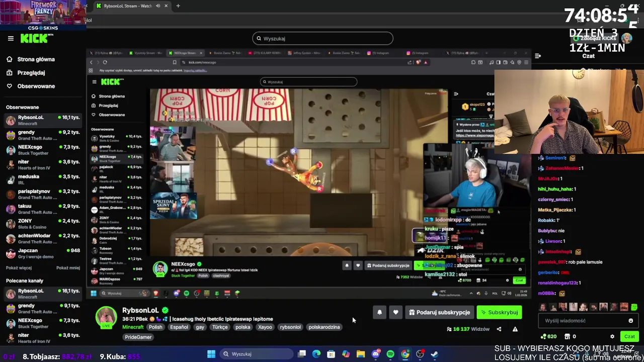Viewport: 644px width, 362px height.
Task: Click Podaruj subskrypcje gift button
Action: [439, 312]
